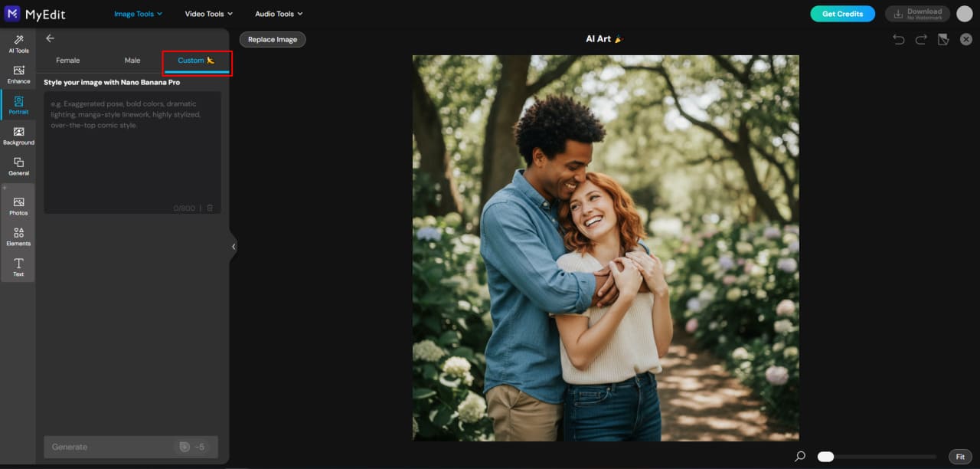Collapse the left panel with chevron handle
Viewport: 980px width, 469px height.
click(234, 247)
